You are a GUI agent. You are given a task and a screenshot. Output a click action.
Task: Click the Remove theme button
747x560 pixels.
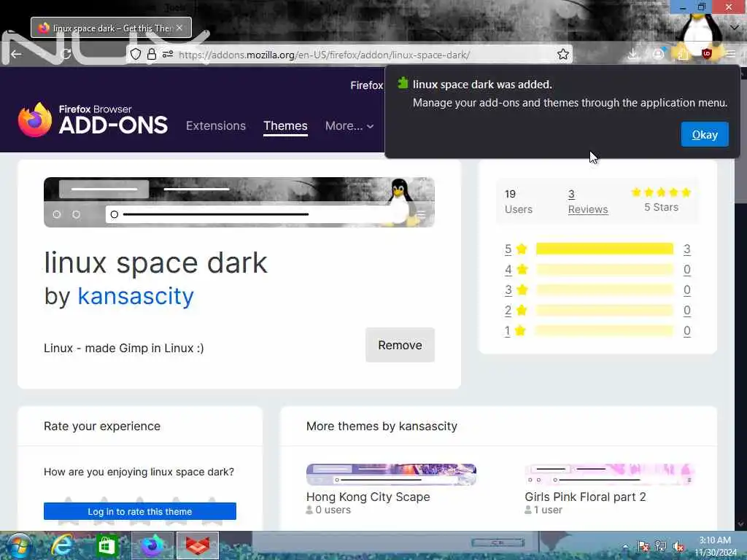click(x=400, y=345)
